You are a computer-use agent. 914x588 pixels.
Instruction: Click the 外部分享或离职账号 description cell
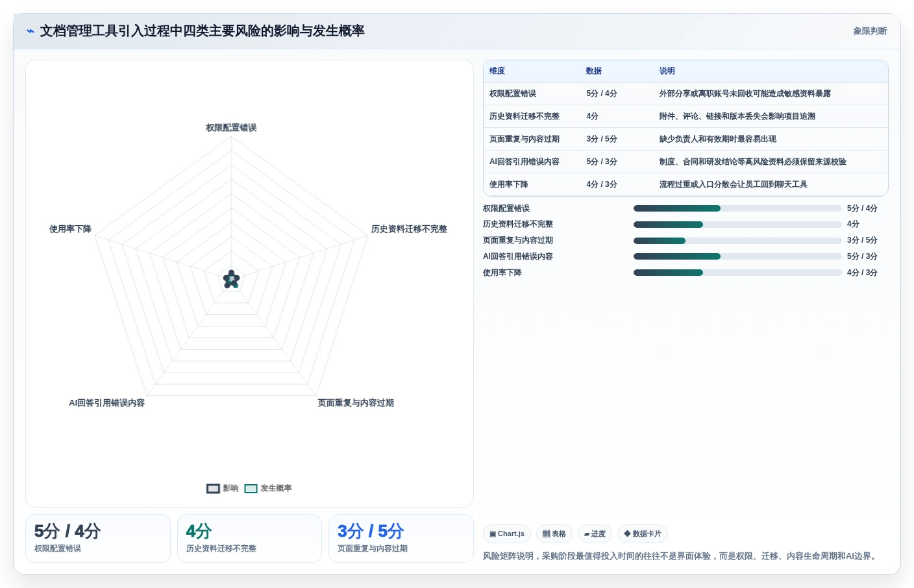[x=745, y=93]
